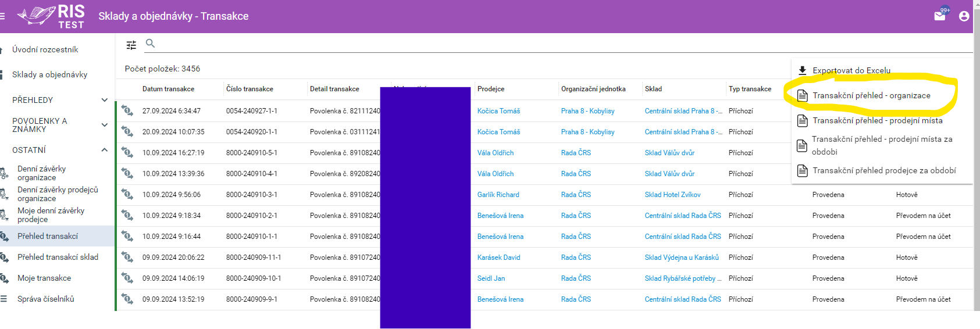Open Sklad Výdejna u Karásků link
Viewport: 980px width, 329px height.
point(682,258)
